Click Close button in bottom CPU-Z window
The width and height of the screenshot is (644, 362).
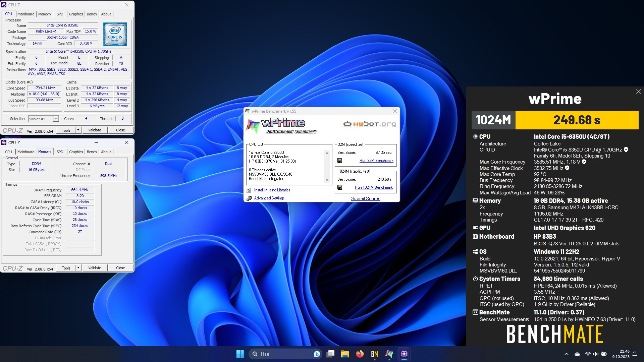120,268
